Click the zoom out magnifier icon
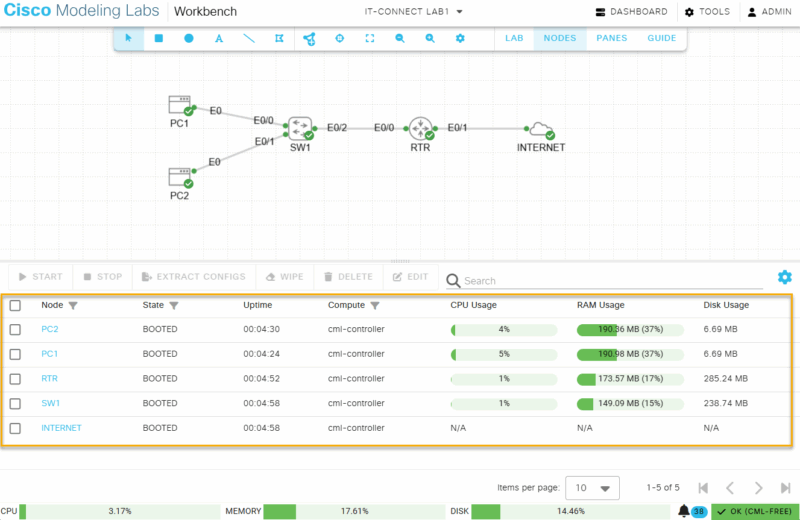800x520 pixels. 400,38
